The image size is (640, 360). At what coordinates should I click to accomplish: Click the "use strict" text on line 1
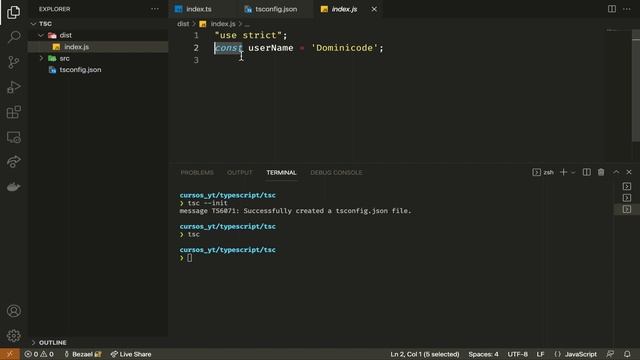tap(249, 35)
